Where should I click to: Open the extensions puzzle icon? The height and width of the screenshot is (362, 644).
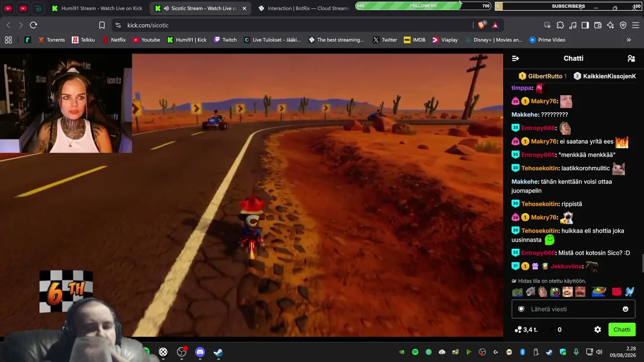pyautogui.click(x=560, y=25)
